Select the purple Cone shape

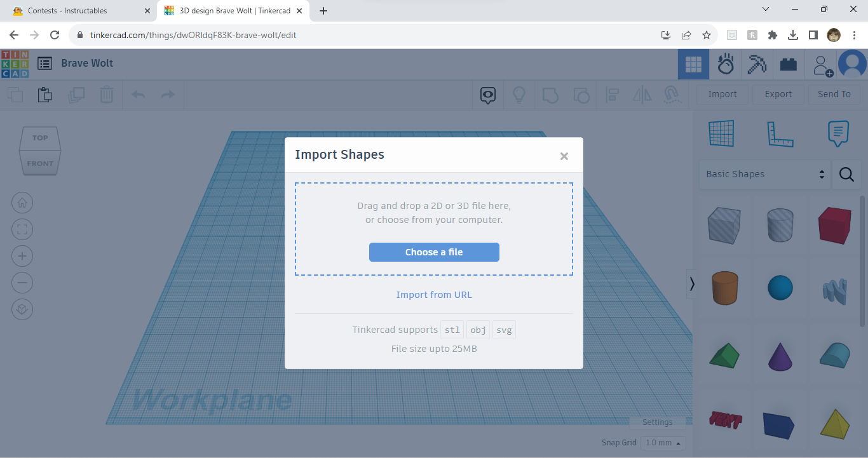(x=780, y=356)
